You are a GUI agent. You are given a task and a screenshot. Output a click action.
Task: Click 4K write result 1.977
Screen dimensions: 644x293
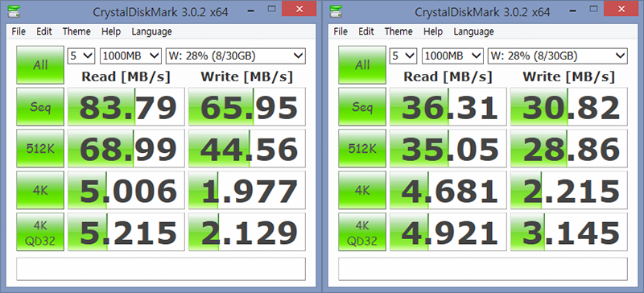(x=247, y=190)
